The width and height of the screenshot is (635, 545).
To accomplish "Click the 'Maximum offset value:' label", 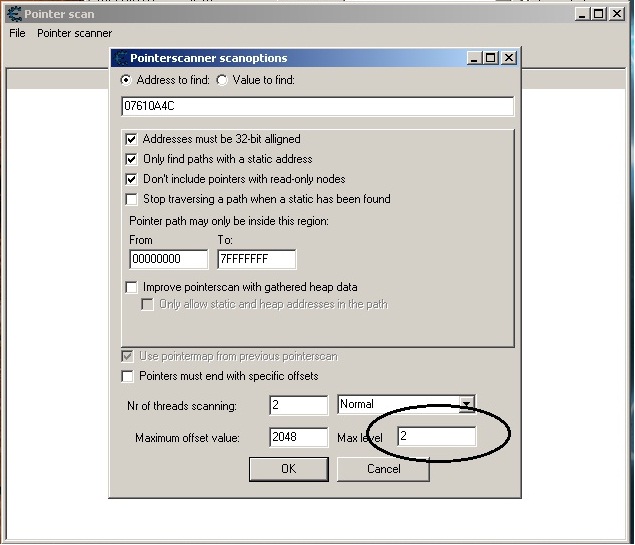I will (x=187, y=438).
